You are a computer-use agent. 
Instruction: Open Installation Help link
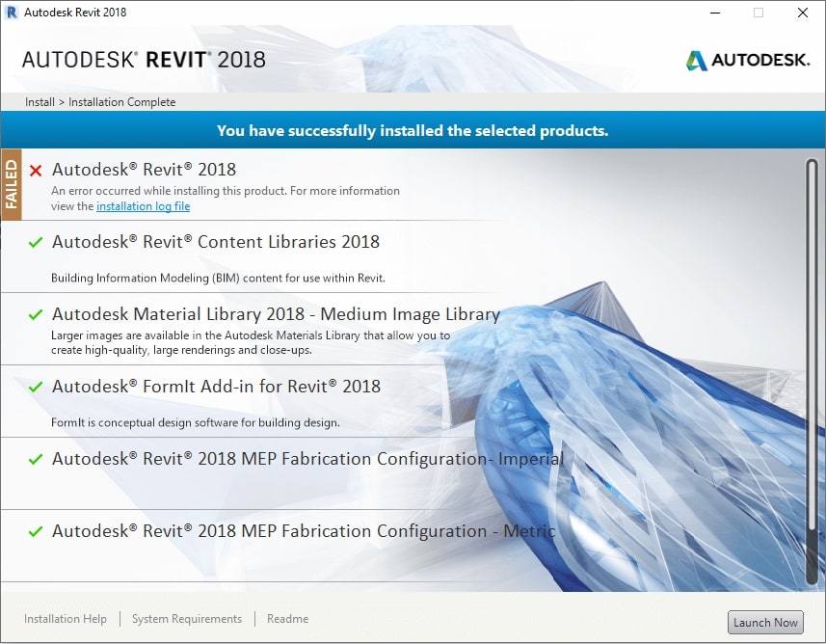pyautogui.click(x=66, y=619)
